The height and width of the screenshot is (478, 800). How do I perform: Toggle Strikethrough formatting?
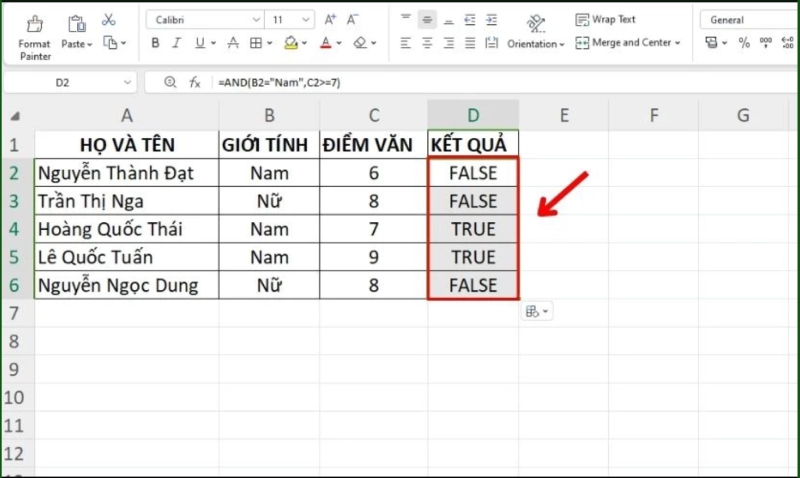tap(233, 43)
